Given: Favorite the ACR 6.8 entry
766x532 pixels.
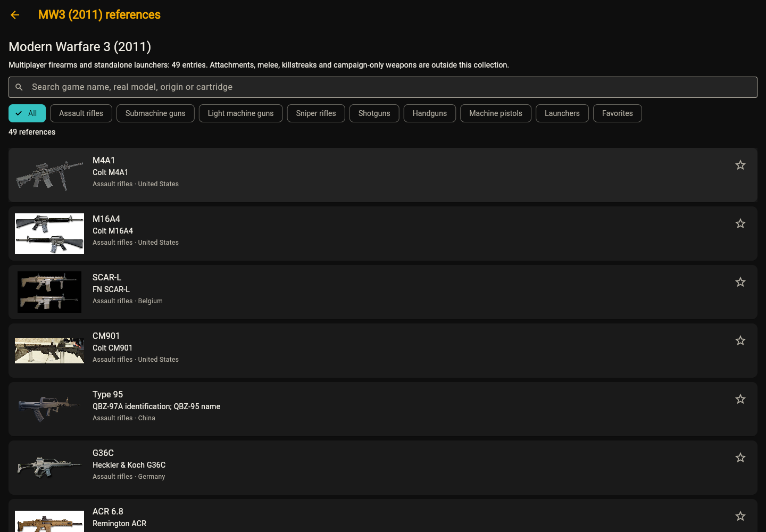Looking at the screenshot, I should click(x=740, y=516).
